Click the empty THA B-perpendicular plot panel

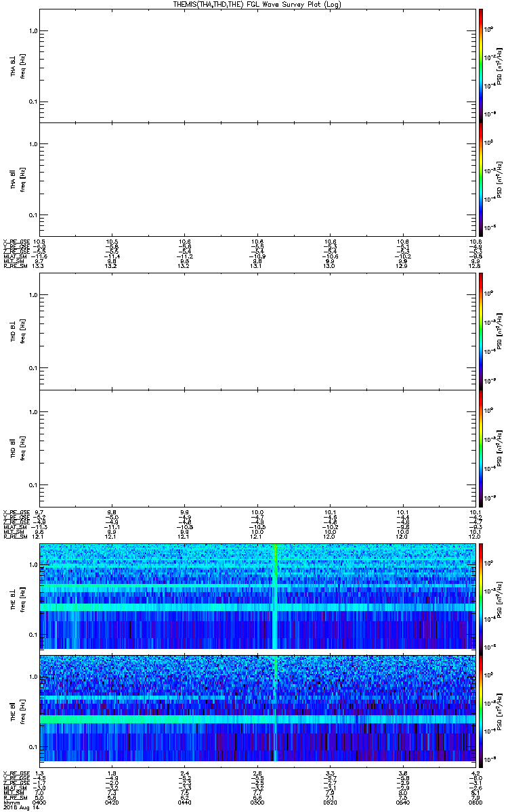[257, 66]
